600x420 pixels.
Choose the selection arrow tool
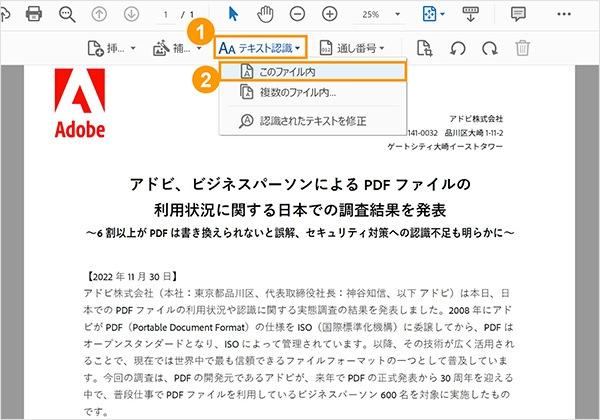click(233, 14)
